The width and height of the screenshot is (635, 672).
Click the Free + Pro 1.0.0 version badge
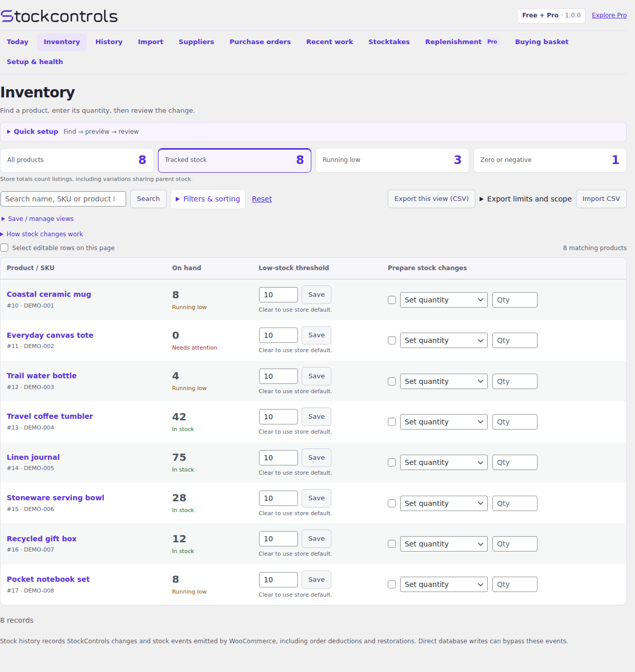[551, 15]
